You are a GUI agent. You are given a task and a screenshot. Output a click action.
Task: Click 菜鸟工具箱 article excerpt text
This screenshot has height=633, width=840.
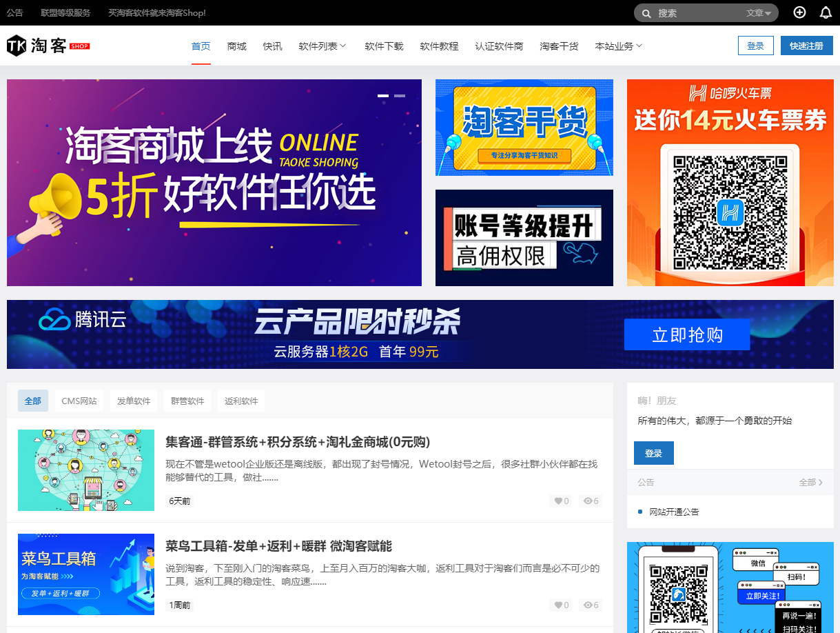tap(382, 575)
